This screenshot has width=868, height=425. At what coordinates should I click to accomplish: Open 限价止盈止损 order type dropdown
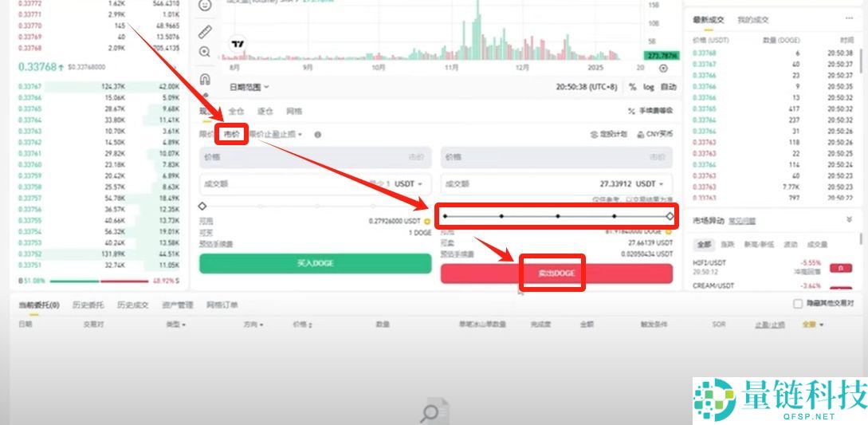coord(276,134)
